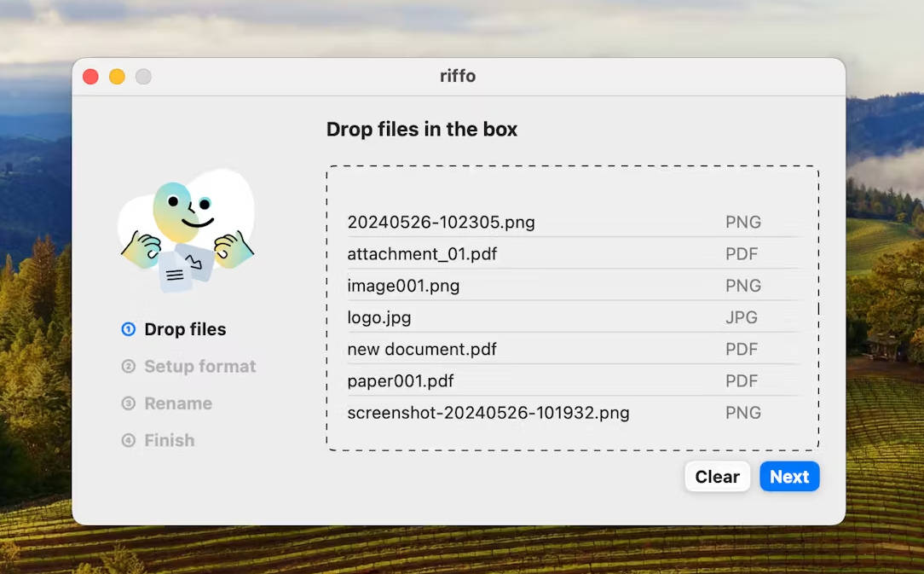Screen dimensions: 924x574
Task: Close the riffo window with red button
Action: (x=90, y=77)
